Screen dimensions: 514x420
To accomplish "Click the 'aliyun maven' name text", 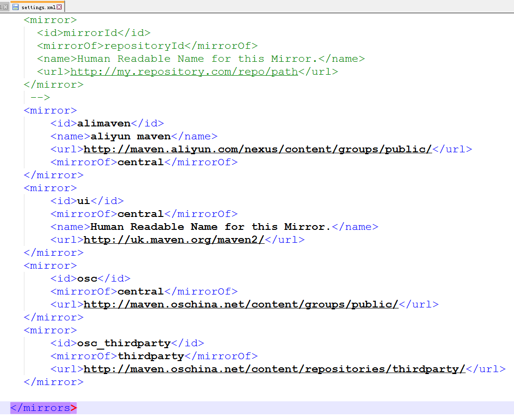I will pyautogui.click(x=130, y=136).
